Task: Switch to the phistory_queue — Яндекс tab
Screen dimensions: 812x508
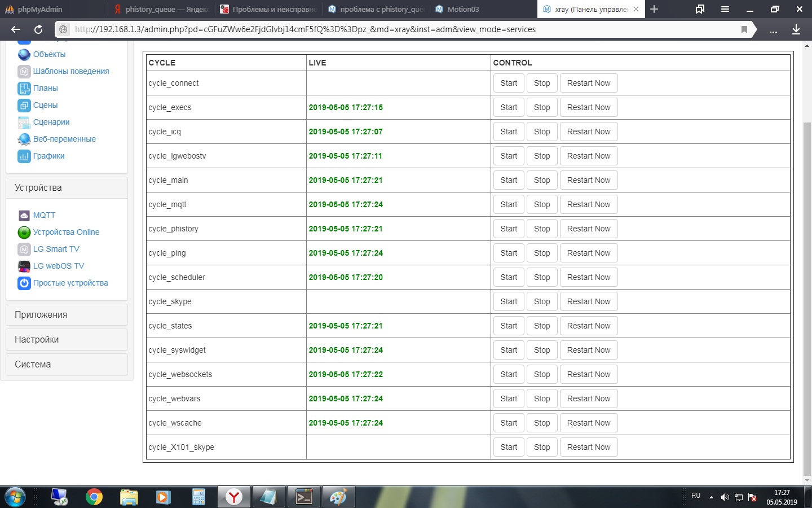Action: [x=161, y=9]
